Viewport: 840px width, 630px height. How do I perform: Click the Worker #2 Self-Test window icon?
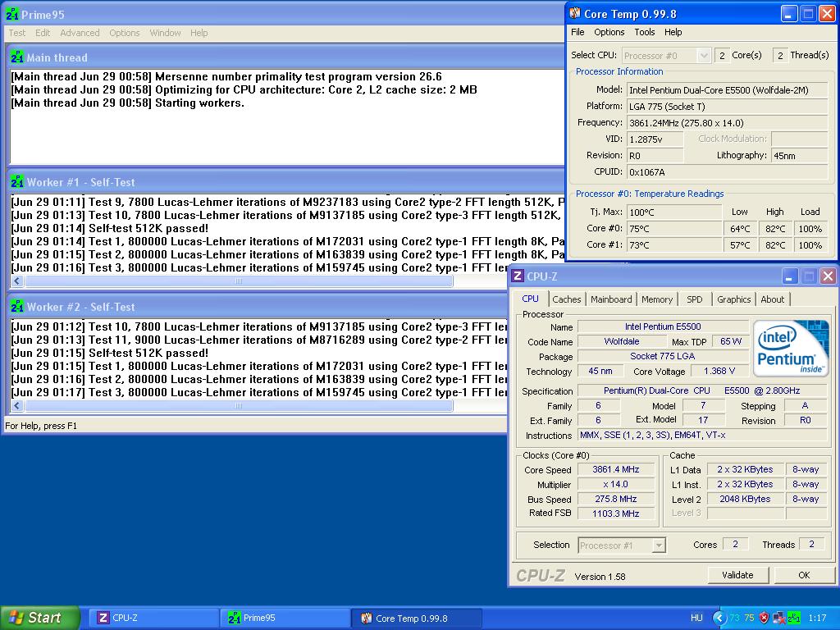[16, 307]
